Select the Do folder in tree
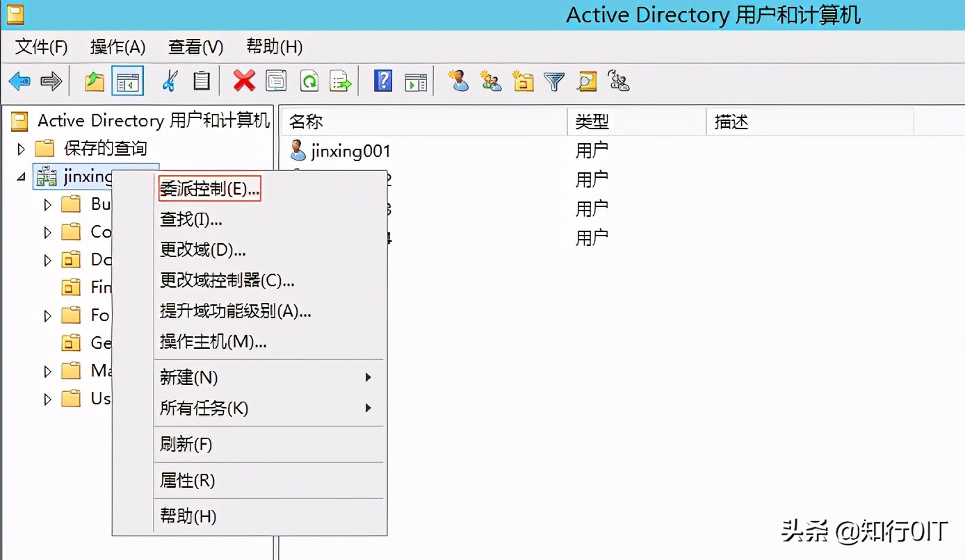965x560 pixels. (x=101, y=259)
